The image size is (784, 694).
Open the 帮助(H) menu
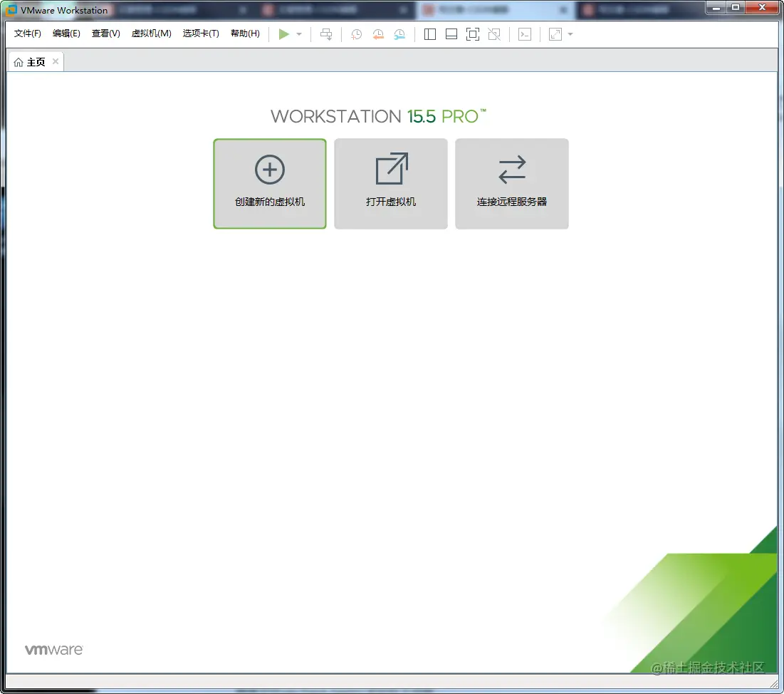pos(245,33)
